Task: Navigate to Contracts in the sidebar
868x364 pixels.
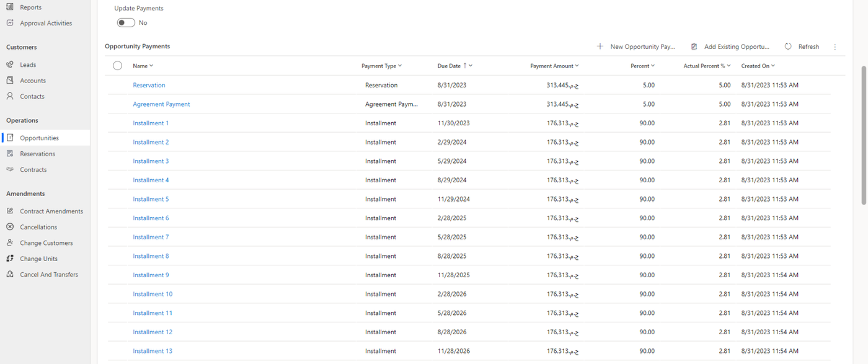Action: 33,170
